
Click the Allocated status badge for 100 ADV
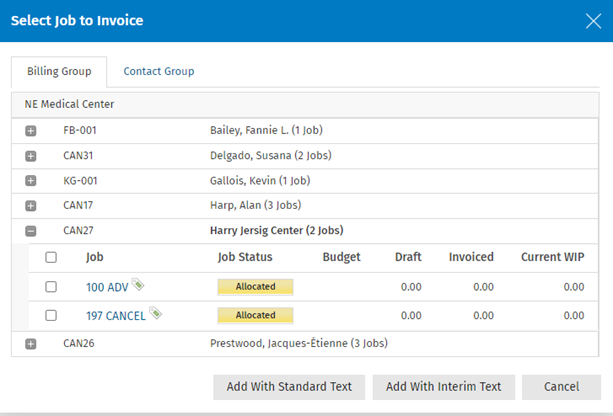tap(255, 287)
